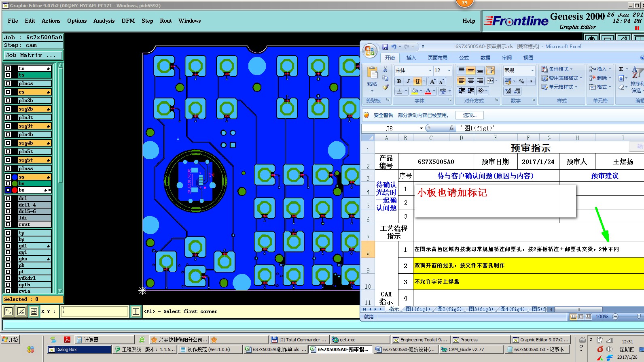
Task: Expand the 条件格式 conditional formatting dropdown
Action: tap(571, 69)
